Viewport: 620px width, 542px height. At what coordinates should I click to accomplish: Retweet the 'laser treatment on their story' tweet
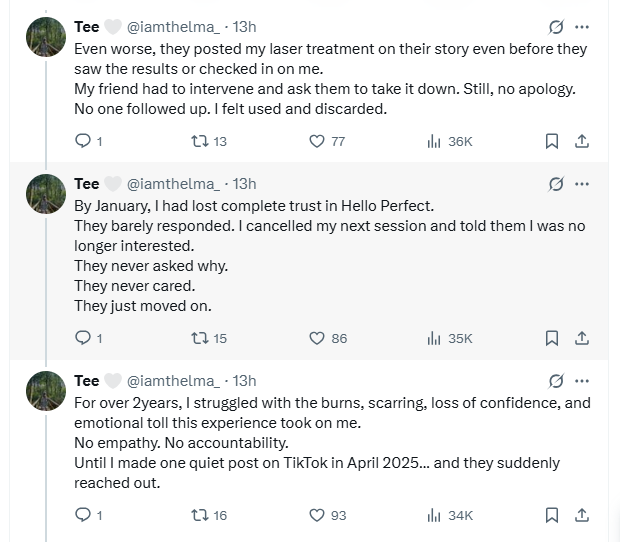tap(199, 141)
